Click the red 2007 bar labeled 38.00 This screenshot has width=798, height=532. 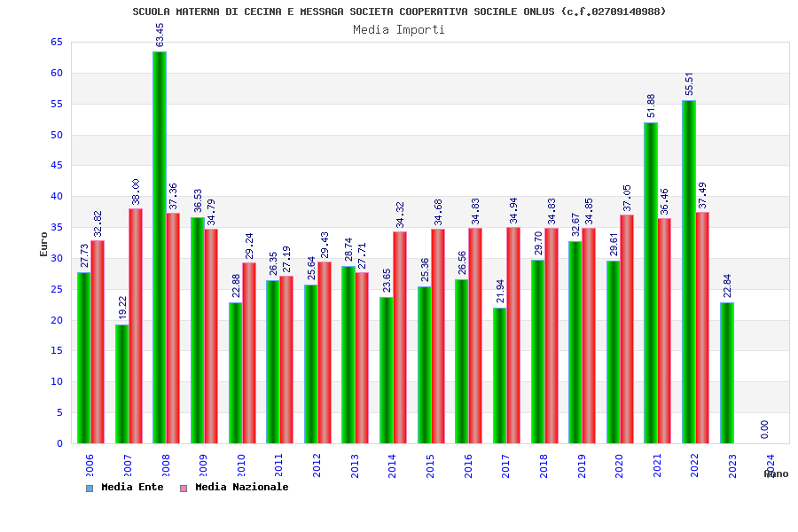tap(136, 325)
